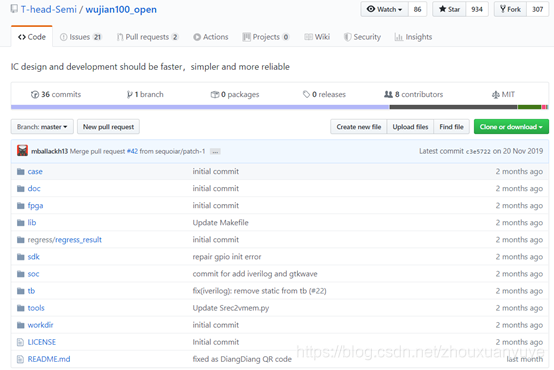The height and width of the screenshot is (370, 554).
Task: View the 0 releases page
Action: 324,94
